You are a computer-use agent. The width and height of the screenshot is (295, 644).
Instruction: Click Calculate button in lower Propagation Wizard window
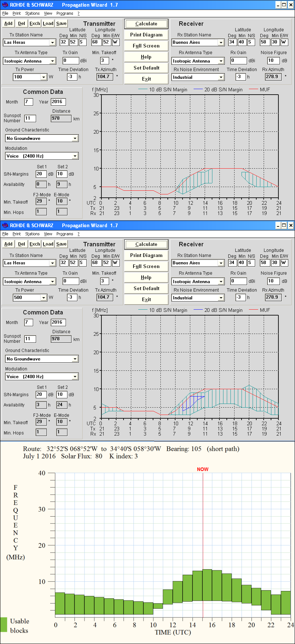[146, 244]
